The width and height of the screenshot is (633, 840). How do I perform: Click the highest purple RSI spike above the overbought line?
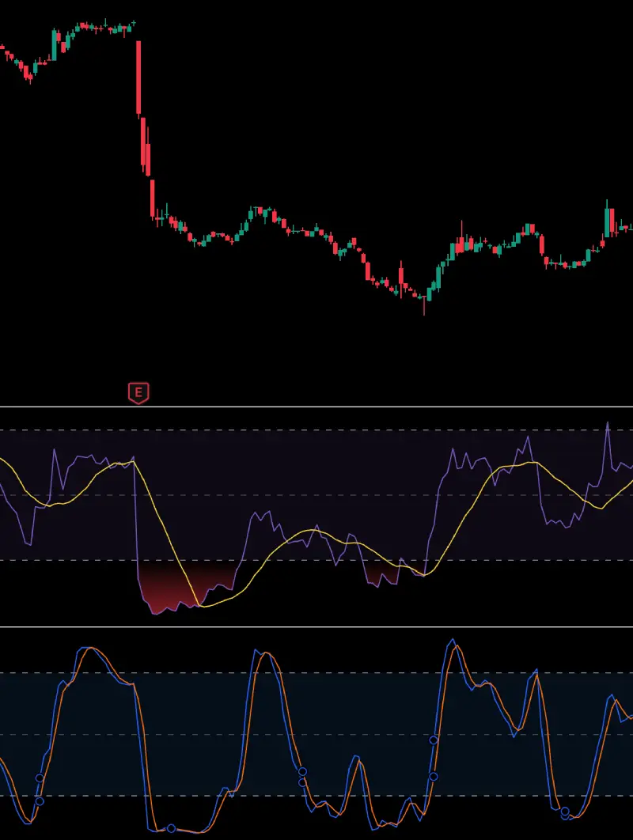click(x=608, y=424)
